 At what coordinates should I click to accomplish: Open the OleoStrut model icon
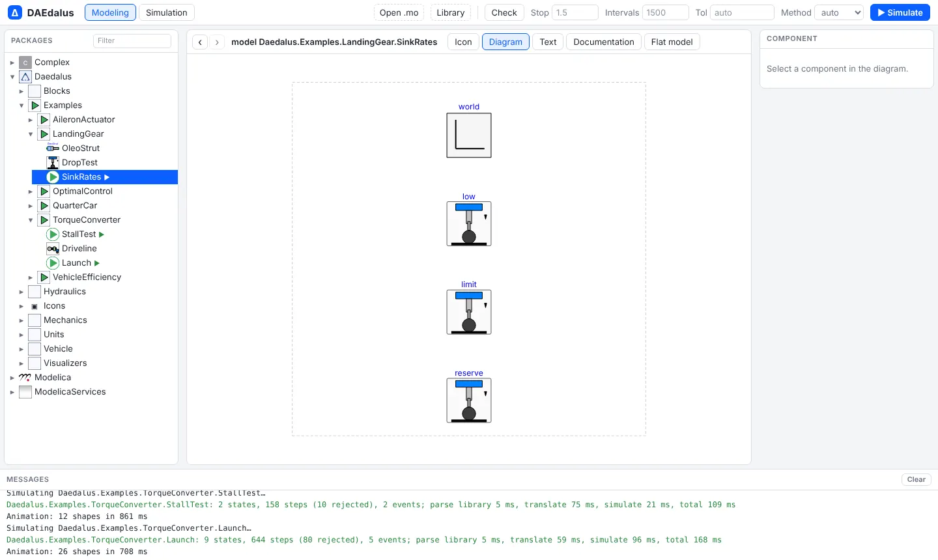[x=53, y=148]
